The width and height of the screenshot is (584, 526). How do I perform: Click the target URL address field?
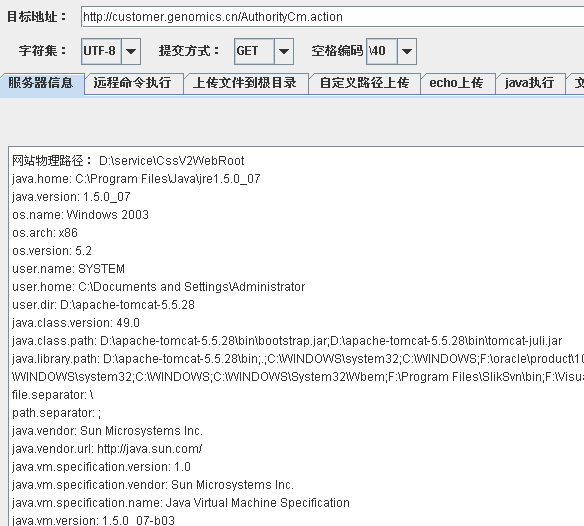(332, 17)
